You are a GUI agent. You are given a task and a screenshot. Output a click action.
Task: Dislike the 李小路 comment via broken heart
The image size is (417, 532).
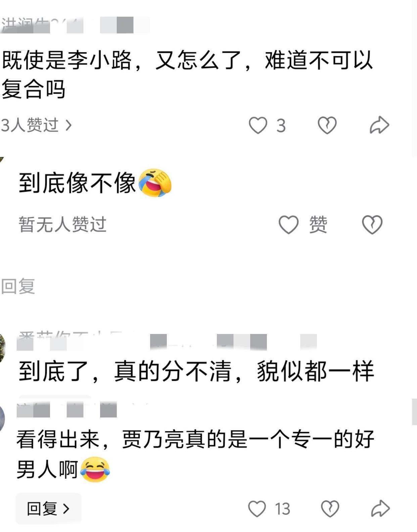pos(327,125)
